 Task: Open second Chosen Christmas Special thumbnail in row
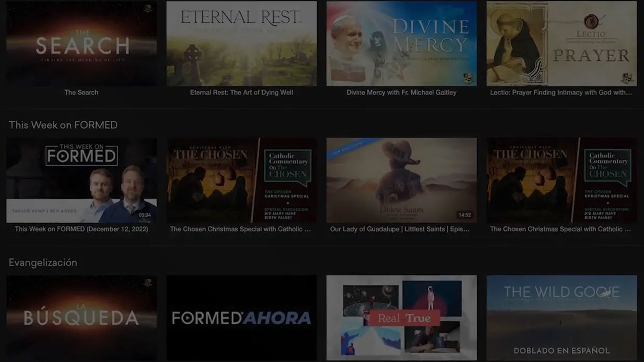tap(561, 180)
